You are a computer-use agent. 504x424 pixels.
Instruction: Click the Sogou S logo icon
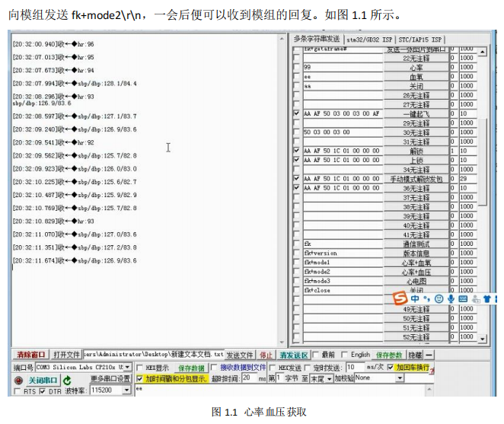tap(400, 298)
